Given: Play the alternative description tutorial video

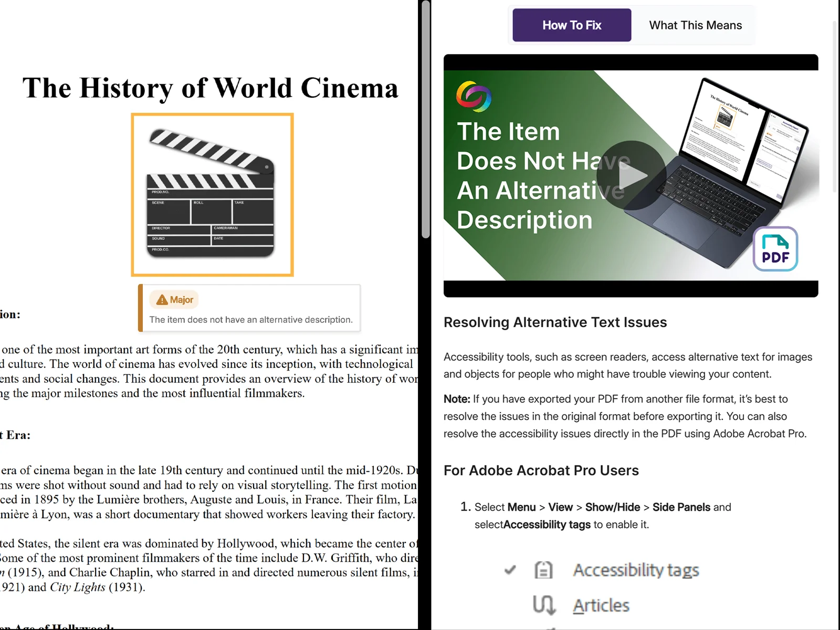Looking at the screenshot, I should (632, 175).
